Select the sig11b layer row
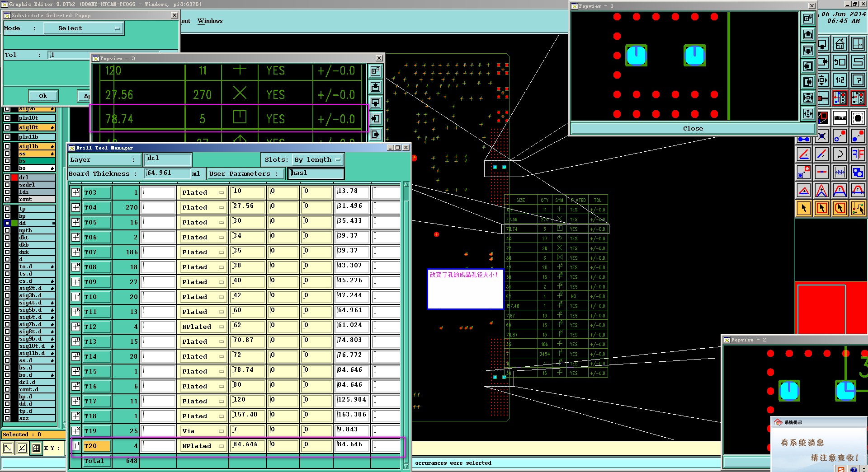The height and width of the screenshot is (472, 868). [x=36, y=146]
